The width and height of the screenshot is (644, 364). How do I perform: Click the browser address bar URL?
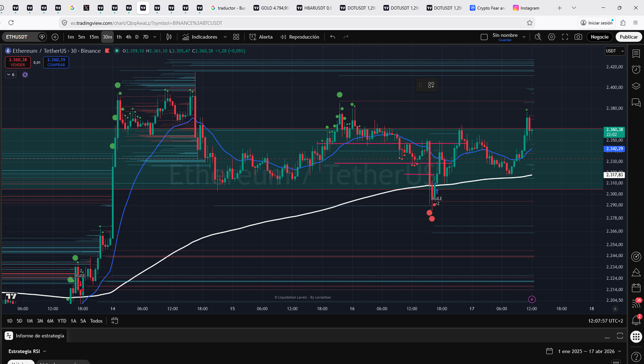tap(146, 23)
